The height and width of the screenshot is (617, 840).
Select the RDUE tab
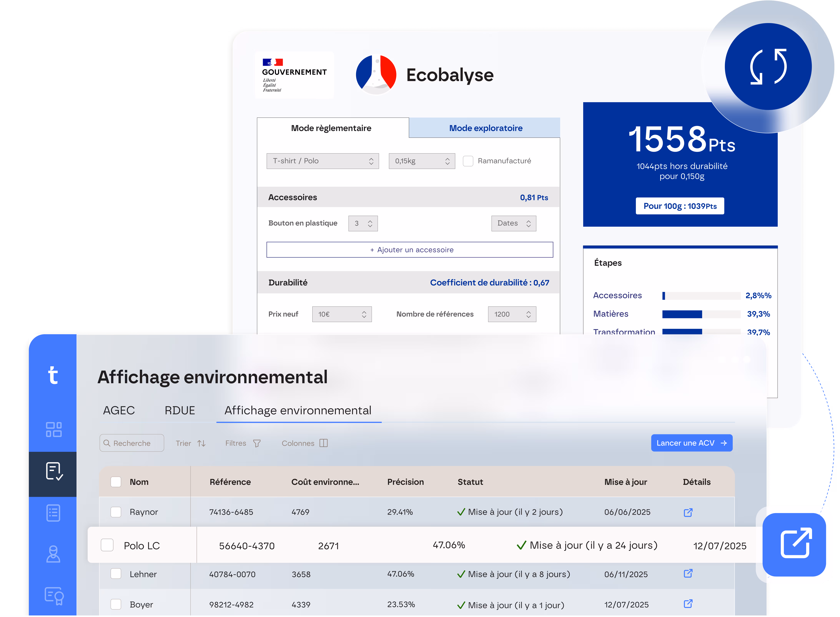[180, 411]
